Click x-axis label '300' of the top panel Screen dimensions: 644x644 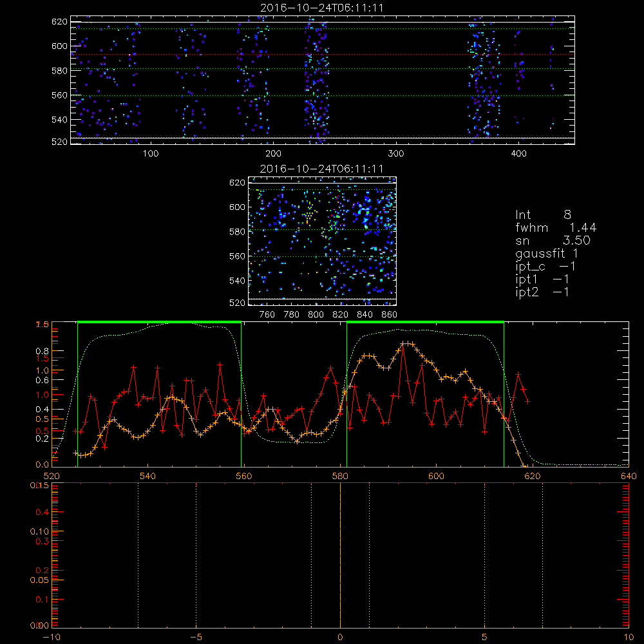396,154
